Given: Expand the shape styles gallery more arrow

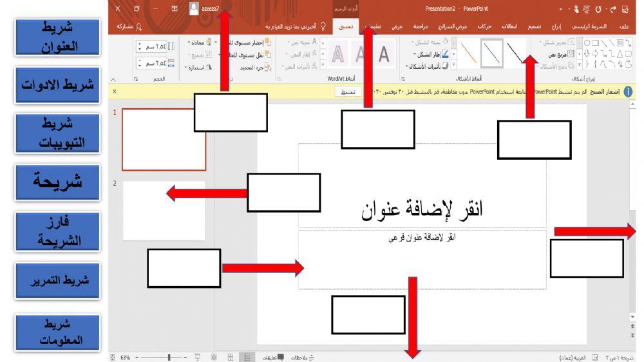Looking at the screenshot, I should [453, 64].
